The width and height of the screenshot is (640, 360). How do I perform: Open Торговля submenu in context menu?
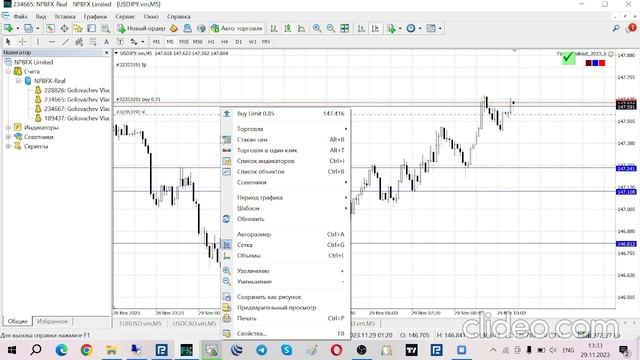285,129
